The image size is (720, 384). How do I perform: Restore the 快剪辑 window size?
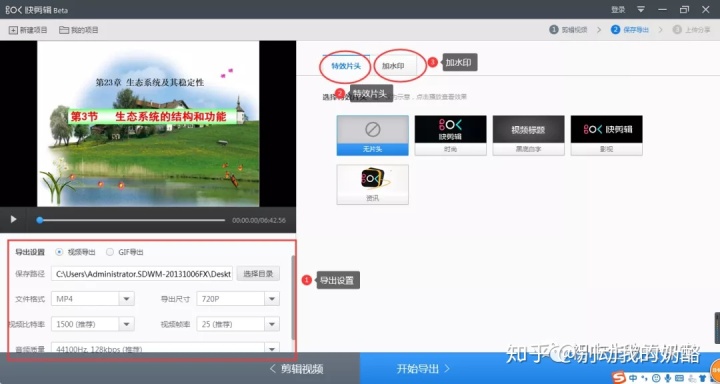684,10
